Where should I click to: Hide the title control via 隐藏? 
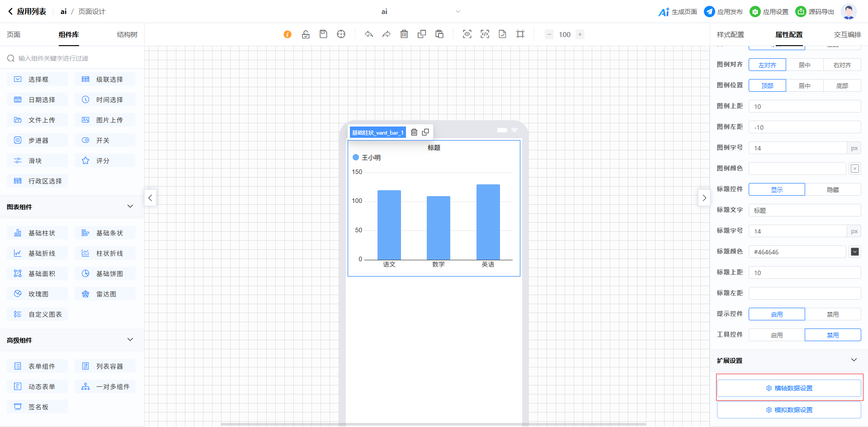coord(833,190)
